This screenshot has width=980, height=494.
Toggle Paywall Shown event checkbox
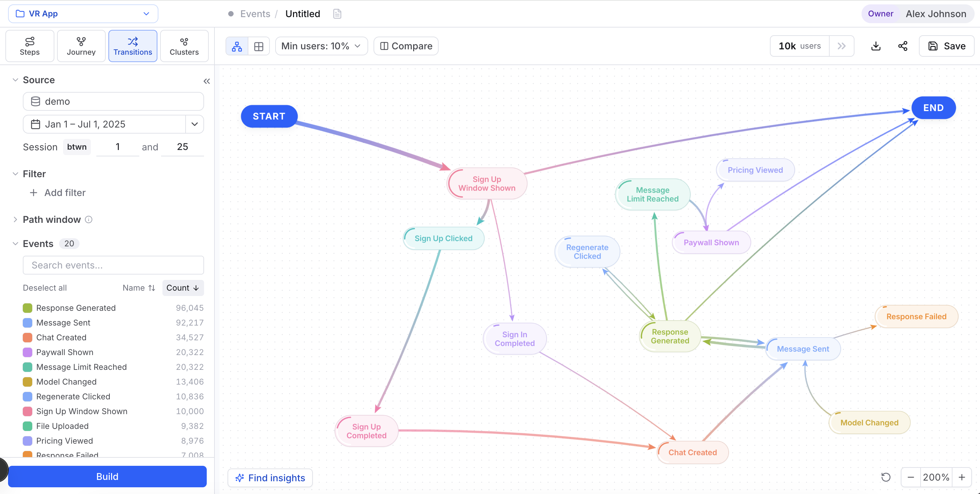pyautogui.click(x=28, y=352)
